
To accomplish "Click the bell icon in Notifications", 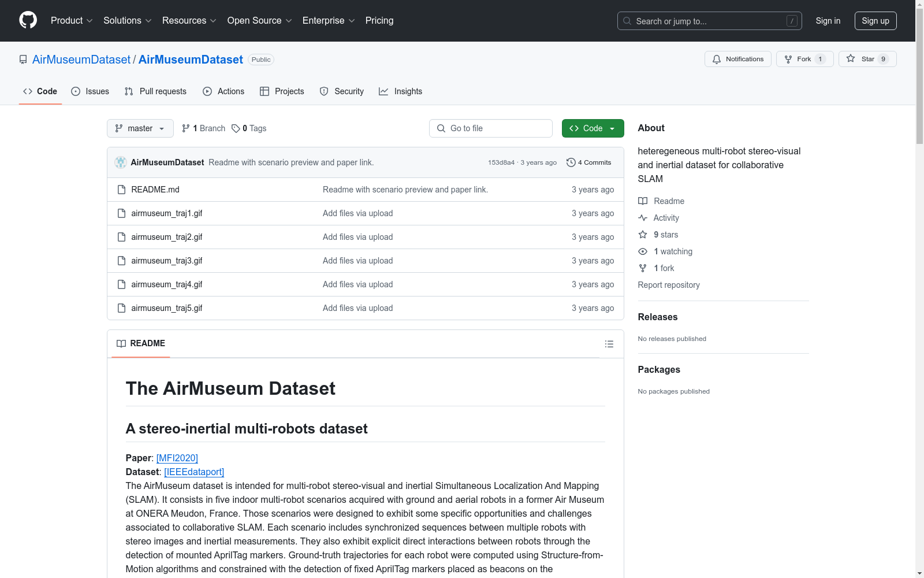I will (x=717, y=59).
